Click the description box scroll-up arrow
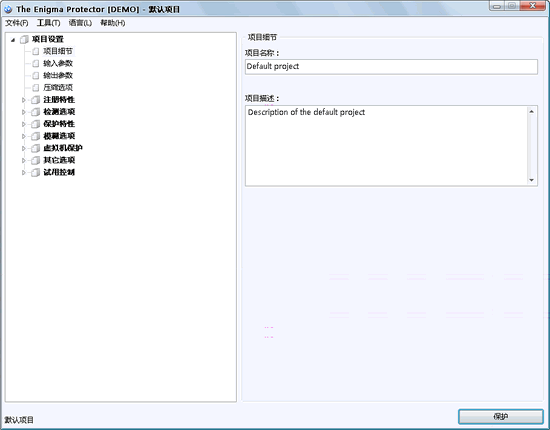 [x=531, y=112]
